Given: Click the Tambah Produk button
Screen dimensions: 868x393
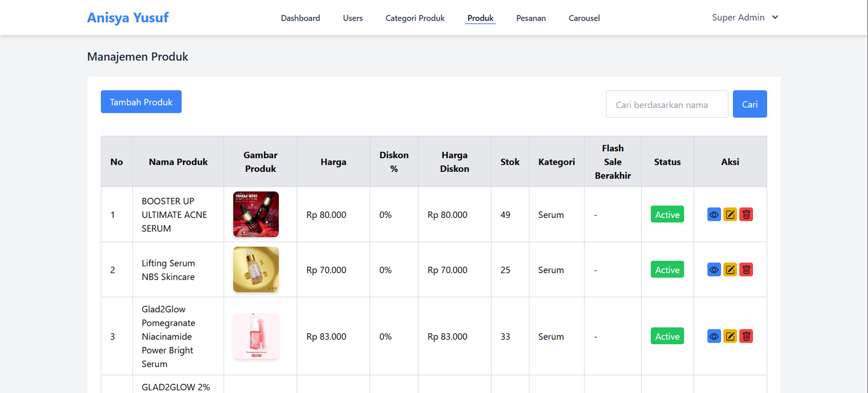Looking at the screenshot, I should 141,102.
